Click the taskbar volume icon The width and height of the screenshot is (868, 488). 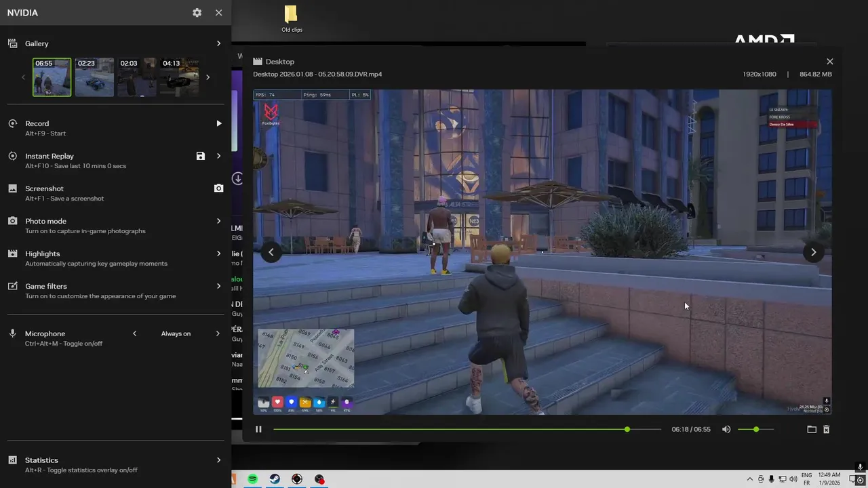pyautogui.click(x=793, y=479)
